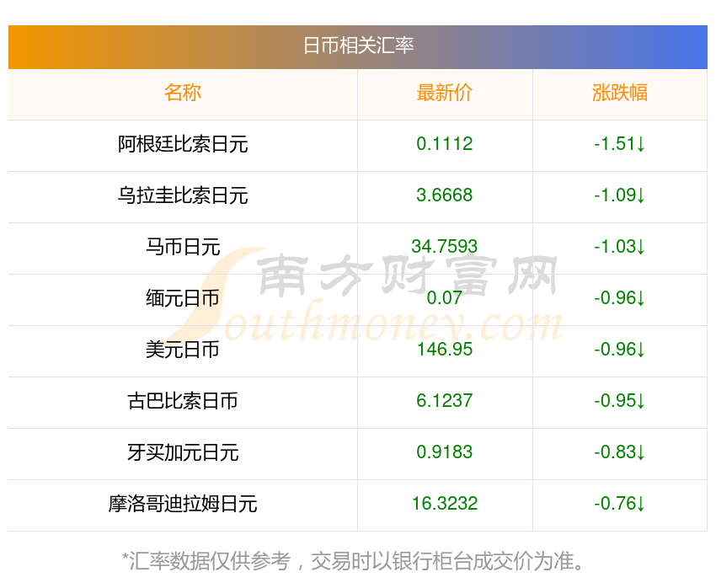
Task: Click the 名称 column header
Action: [x=183, y=93]
